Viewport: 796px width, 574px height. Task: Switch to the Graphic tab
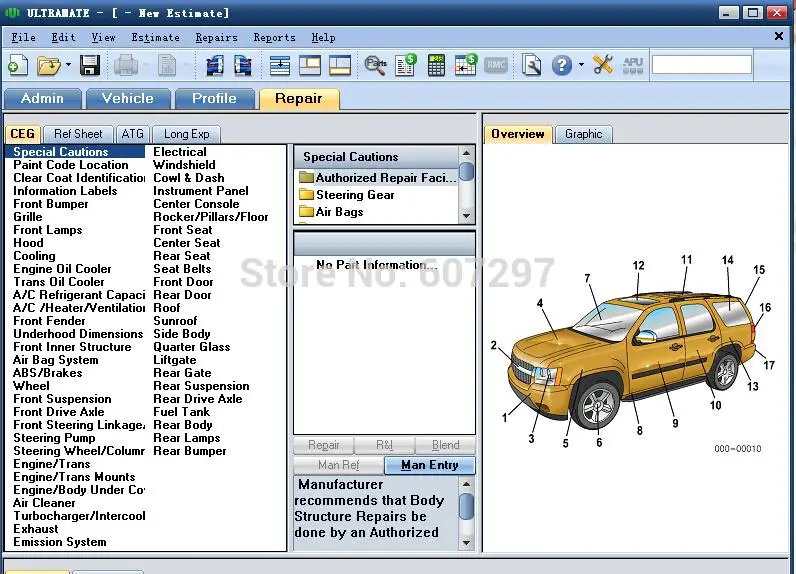coord(584,134)
